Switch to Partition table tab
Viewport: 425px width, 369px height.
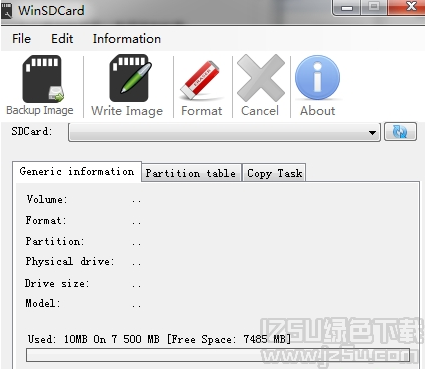tap(191, 173)
